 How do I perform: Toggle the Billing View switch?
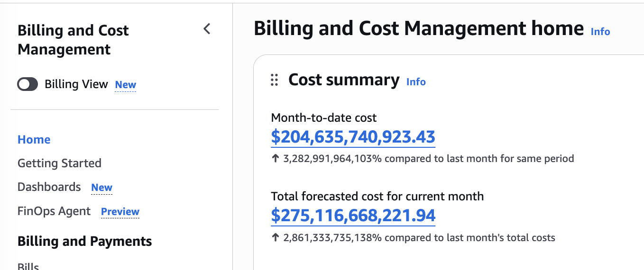pyautogui.click(x=28, y=84)
